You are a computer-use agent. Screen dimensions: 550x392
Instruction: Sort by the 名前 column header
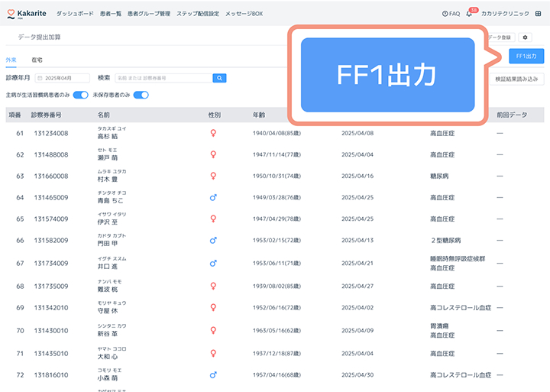point(103,115)
